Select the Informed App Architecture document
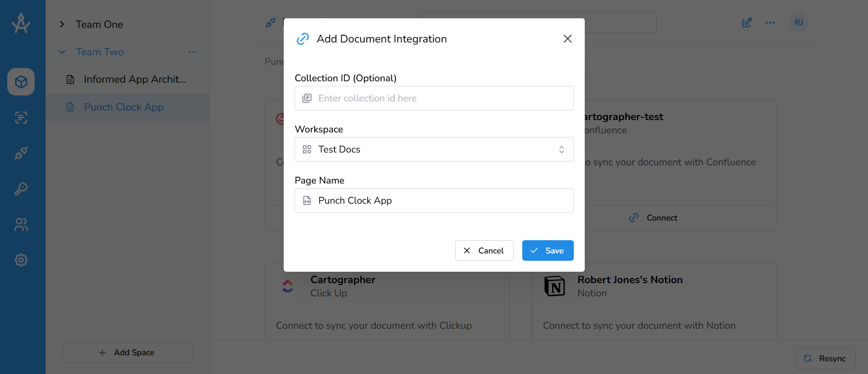Viewport: 868px width, 374px height. point(135,79)
